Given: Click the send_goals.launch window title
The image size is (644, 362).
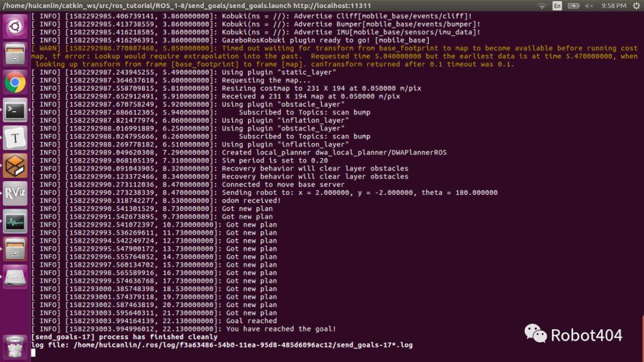Looking at the screenshot, I should (x=187, y=6).
